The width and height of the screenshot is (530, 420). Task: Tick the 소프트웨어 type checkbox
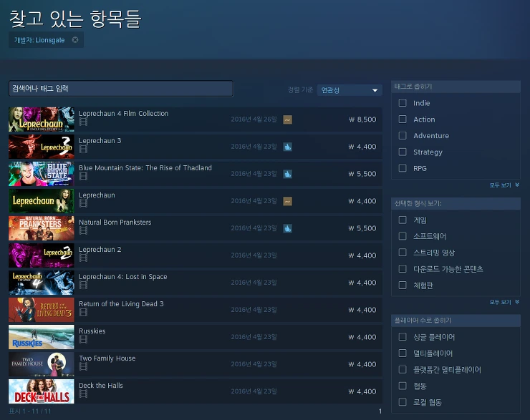pyautogui.click(x=403, y=236)
